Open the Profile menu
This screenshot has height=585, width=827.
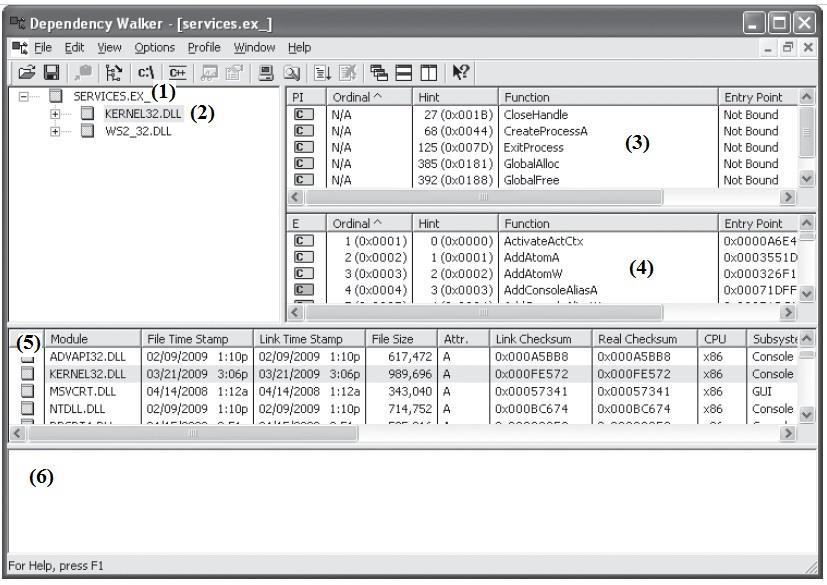click(x=204, y=48)
